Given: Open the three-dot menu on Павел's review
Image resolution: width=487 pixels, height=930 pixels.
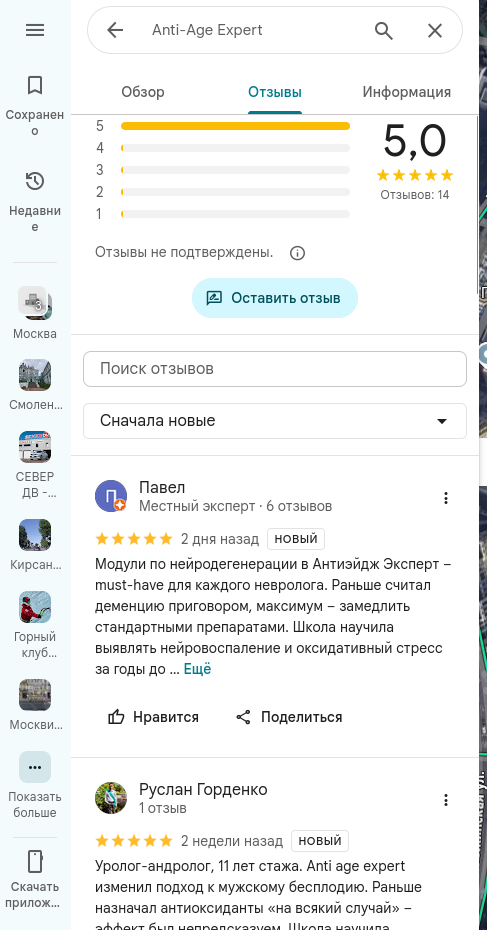Looking at the screenshot, I should pyautogui.click(x=446, y=498).
